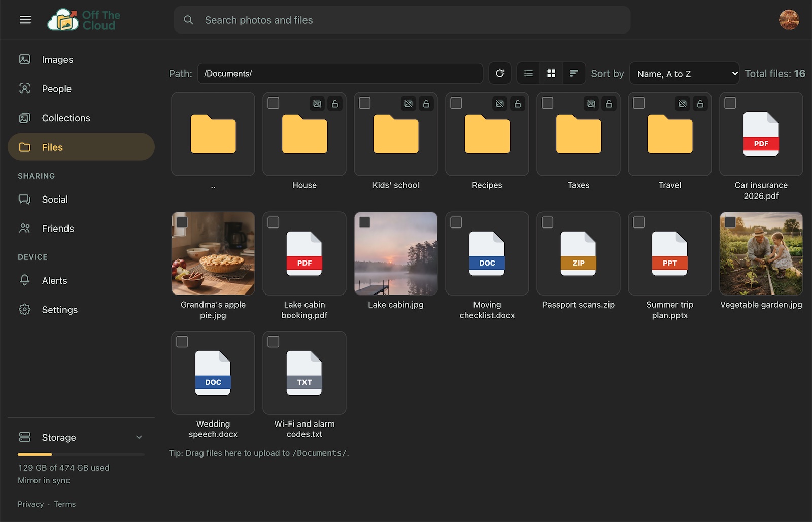Open the House folder
812x522 pixels.
click(x=304, y=134)
